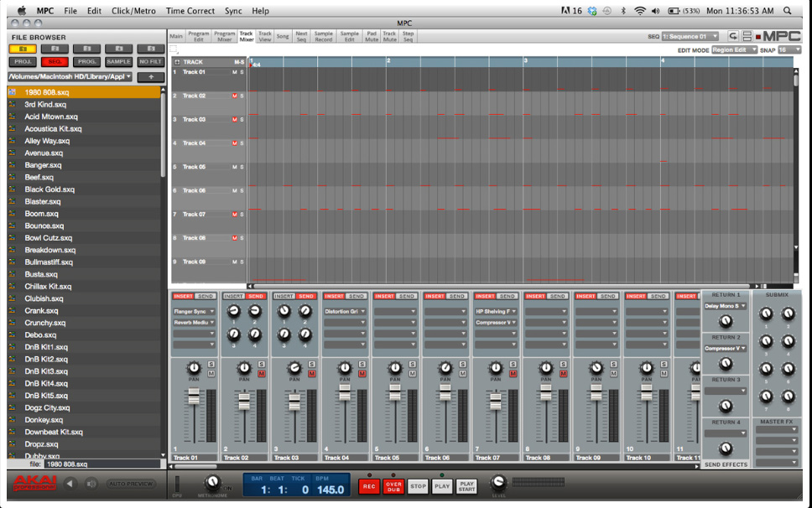The image size is (812, 508).
Task: Open Return 2 Compressor effect dropdown
Action: coord(725,349)
